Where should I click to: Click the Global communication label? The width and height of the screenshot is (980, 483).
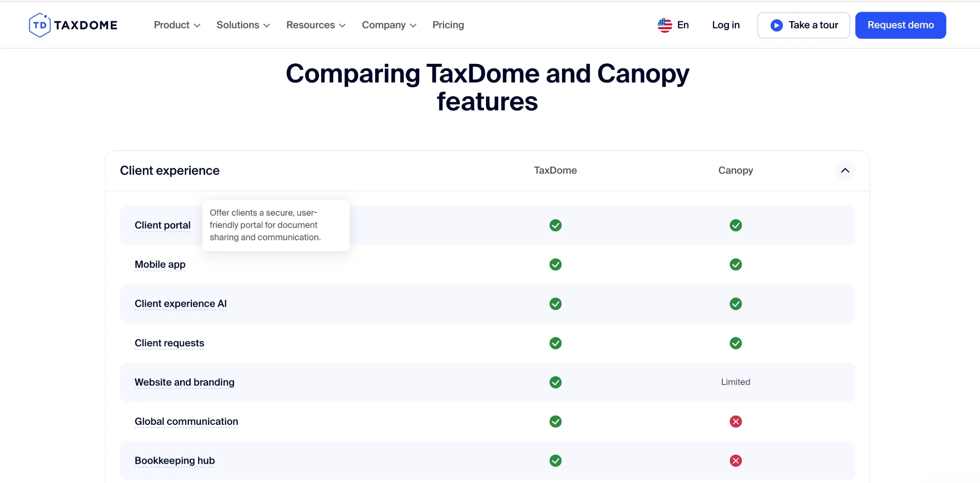[186, 422]
